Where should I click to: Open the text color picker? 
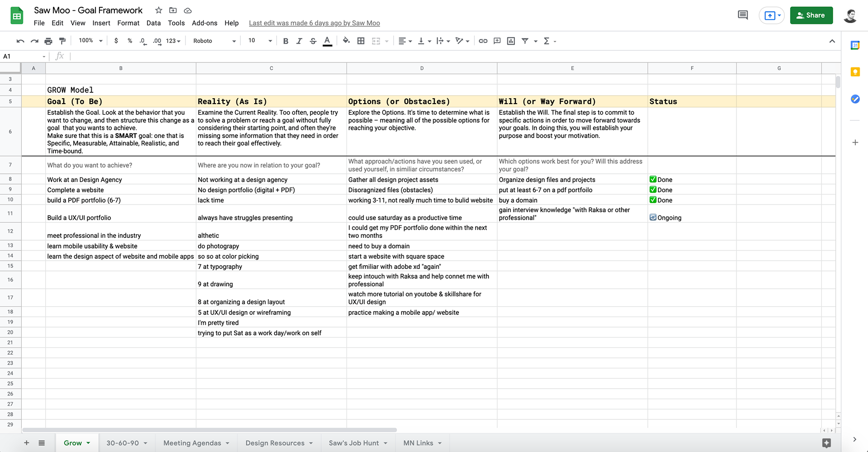327,41
